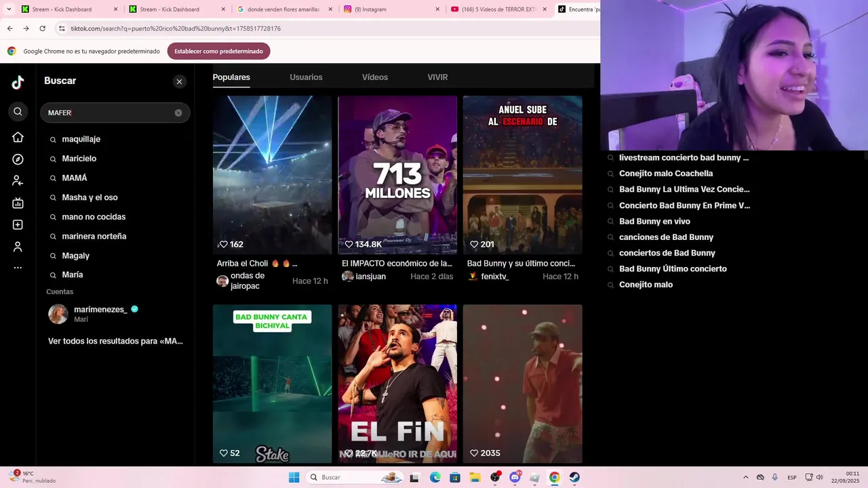
Task: Open the 'ANUEL SUBE AL ESCENARIO' video
Action: 522,175
